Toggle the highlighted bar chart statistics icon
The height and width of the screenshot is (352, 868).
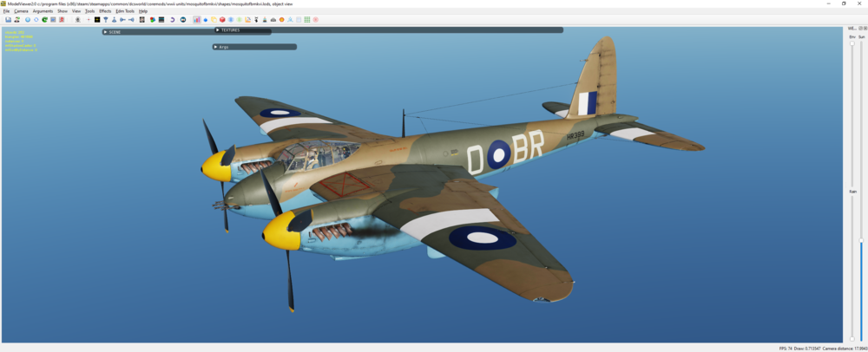click(x=196, y=19)
